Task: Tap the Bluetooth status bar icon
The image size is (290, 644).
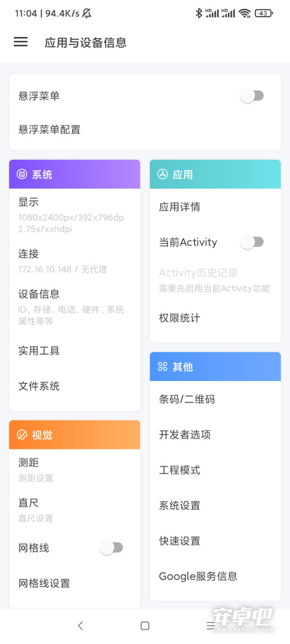Action: pos(199,13)
